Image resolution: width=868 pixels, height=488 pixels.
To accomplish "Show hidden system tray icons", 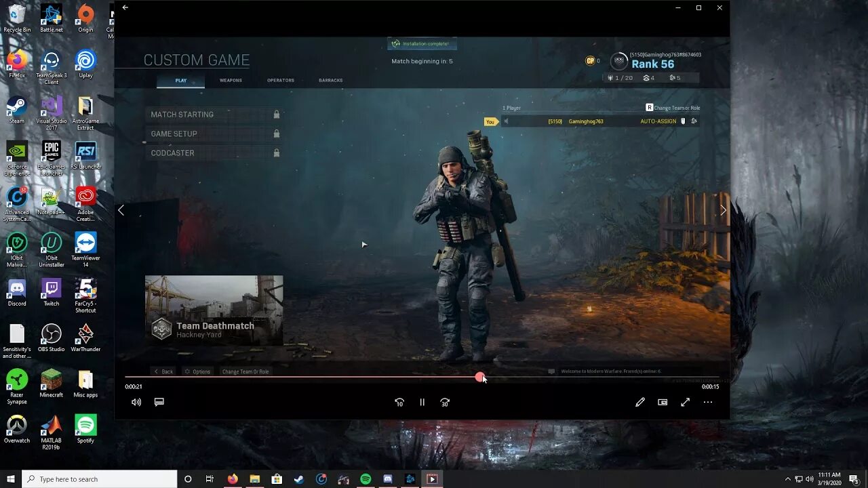I will (x=789, y=479).
